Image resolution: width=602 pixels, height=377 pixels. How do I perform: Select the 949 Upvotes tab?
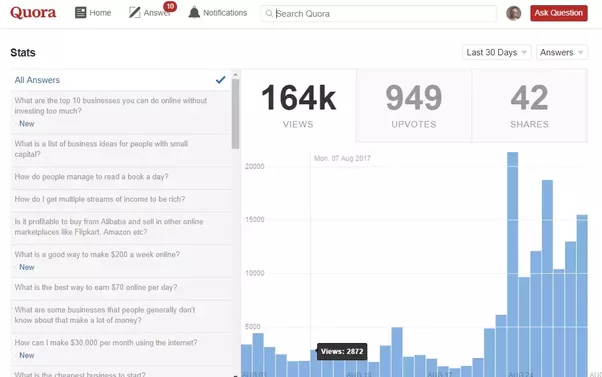tap(414, 106)
